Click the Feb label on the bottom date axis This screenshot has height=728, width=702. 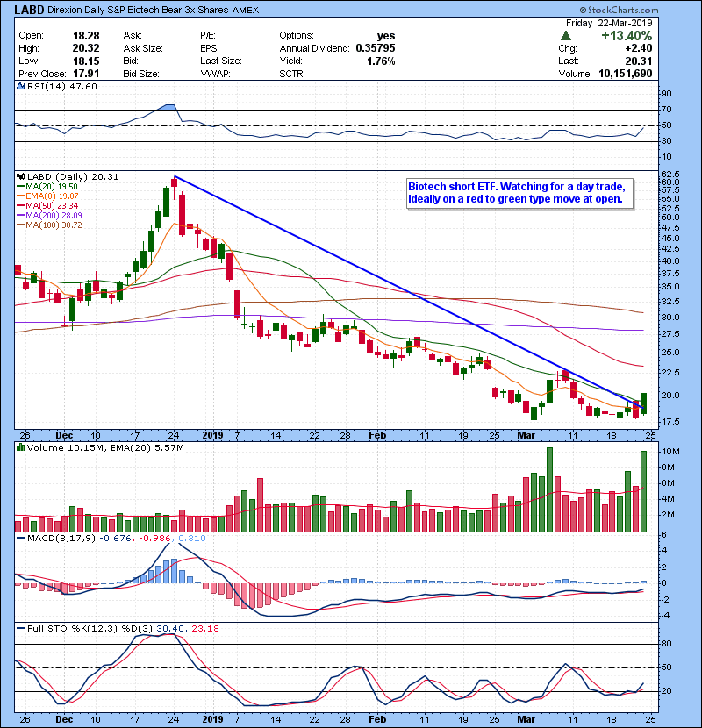pyautogui.click(x=377, y=719)
